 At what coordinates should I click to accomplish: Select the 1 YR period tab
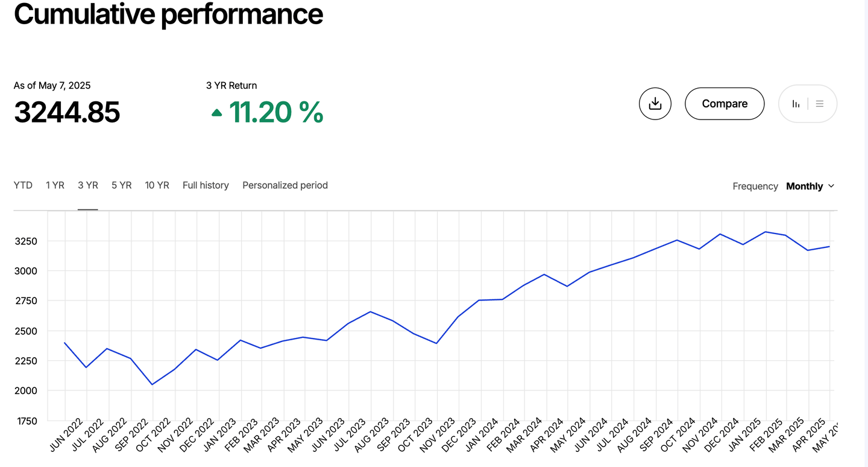coord(55,185)
